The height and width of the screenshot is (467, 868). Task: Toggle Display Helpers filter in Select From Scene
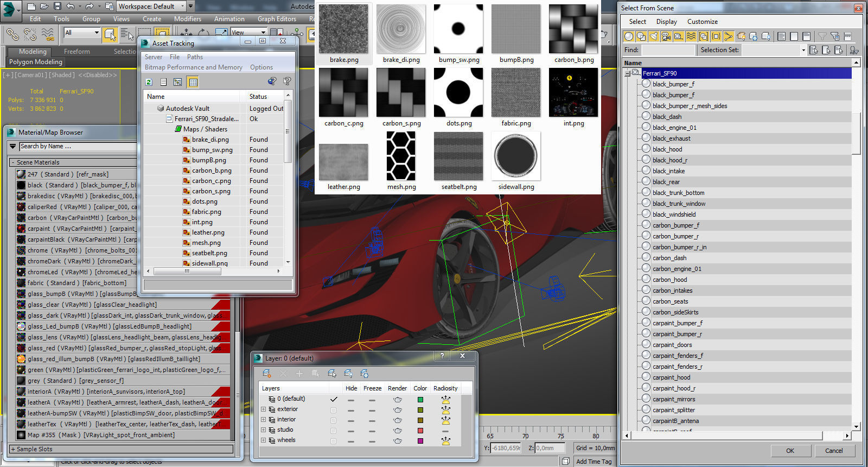tap(679, 36)
